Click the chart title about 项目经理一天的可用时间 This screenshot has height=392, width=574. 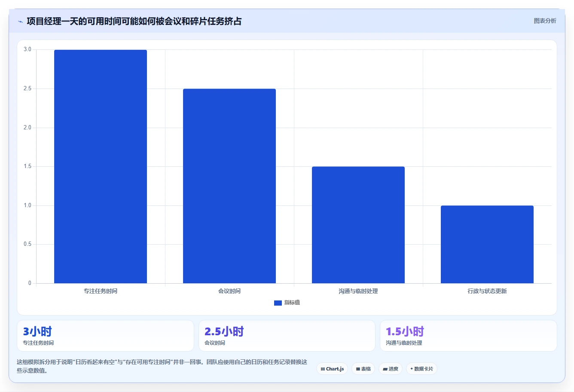[134, 21]
